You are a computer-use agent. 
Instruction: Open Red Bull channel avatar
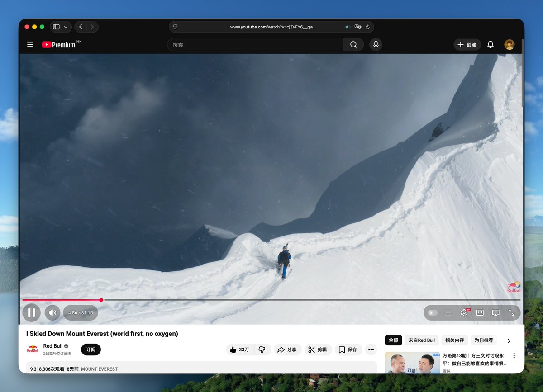click(x=33, y=349)
